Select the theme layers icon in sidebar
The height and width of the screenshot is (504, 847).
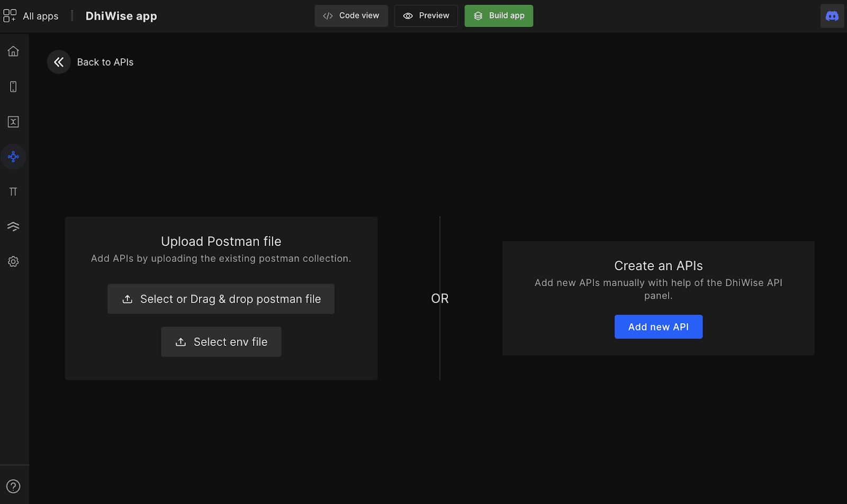(x=13, y=226)
